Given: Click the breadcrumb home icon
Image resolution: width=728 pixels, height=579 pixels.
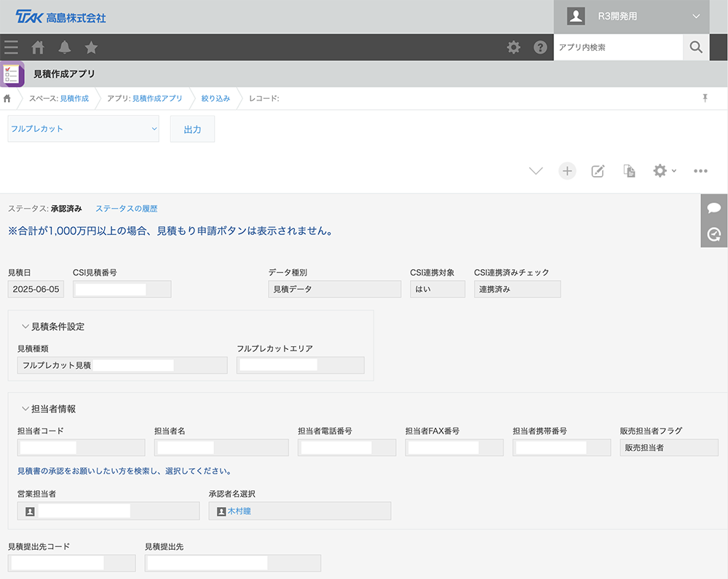Looking at the screenshot, I should (x=7, y=98).
